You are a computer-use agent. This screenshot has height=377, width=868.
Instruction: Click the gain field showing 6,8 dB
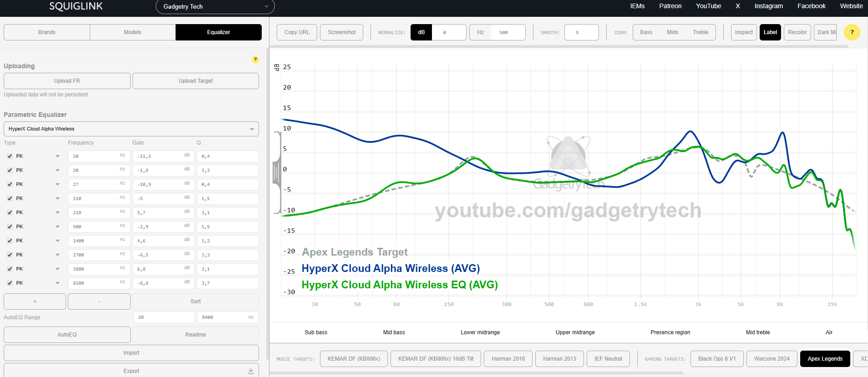pos(163,269)
